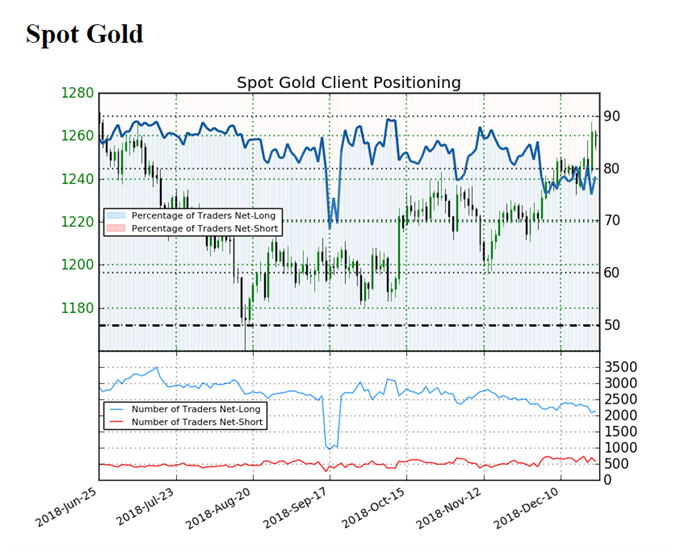Viewport: 680px width, 550px height.
Task: Click the 0 traders axis label
Action: 608,480
